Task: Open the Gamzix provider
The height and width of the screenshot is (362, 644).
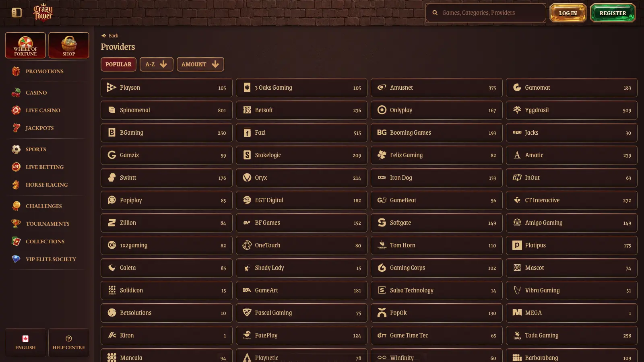Action: coord(167,155)
